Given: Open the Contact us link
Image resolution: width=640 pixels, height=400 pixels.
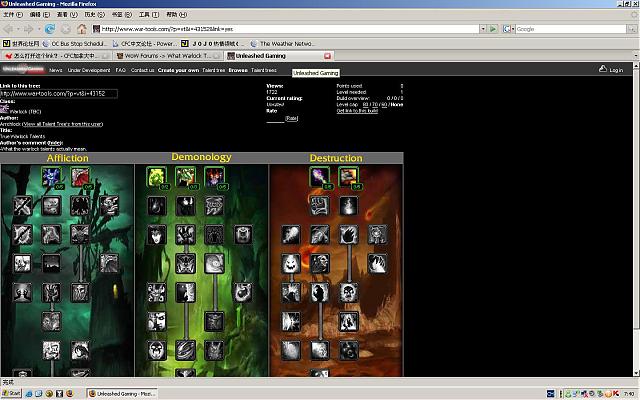Looking at the screenshot, I should pyautogui.click(x=142, y=70).
